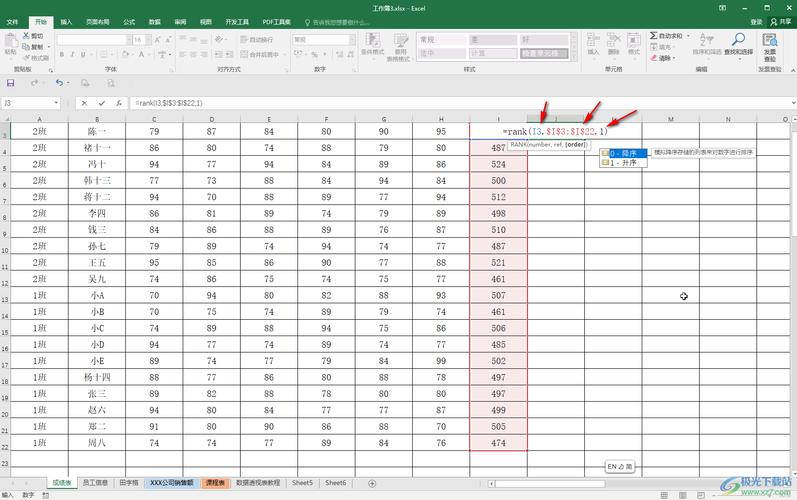Choose '0 - 降序' from autocomplete list
The height and width of the screenshot is (500, 797).
tap(622, 153)
